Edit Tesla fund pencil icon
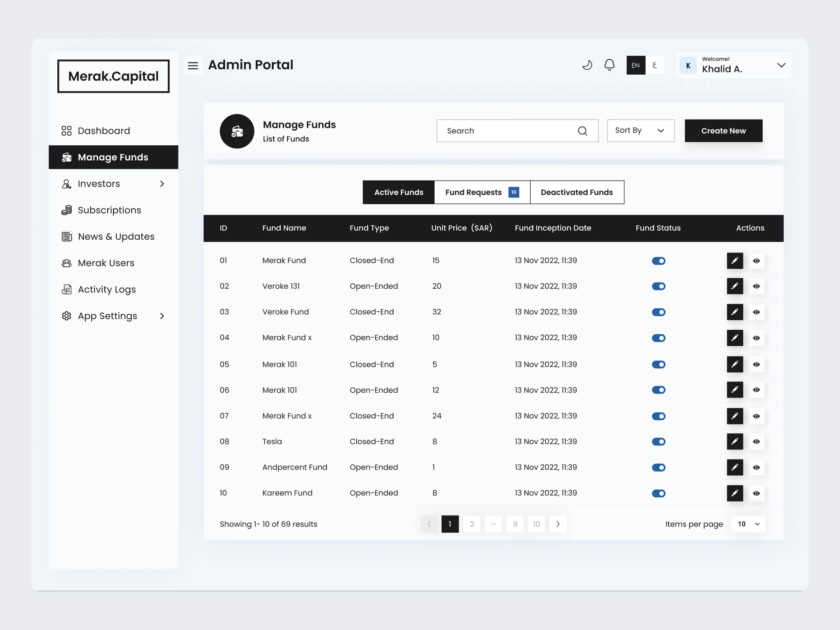 click(x=735, y=442)
